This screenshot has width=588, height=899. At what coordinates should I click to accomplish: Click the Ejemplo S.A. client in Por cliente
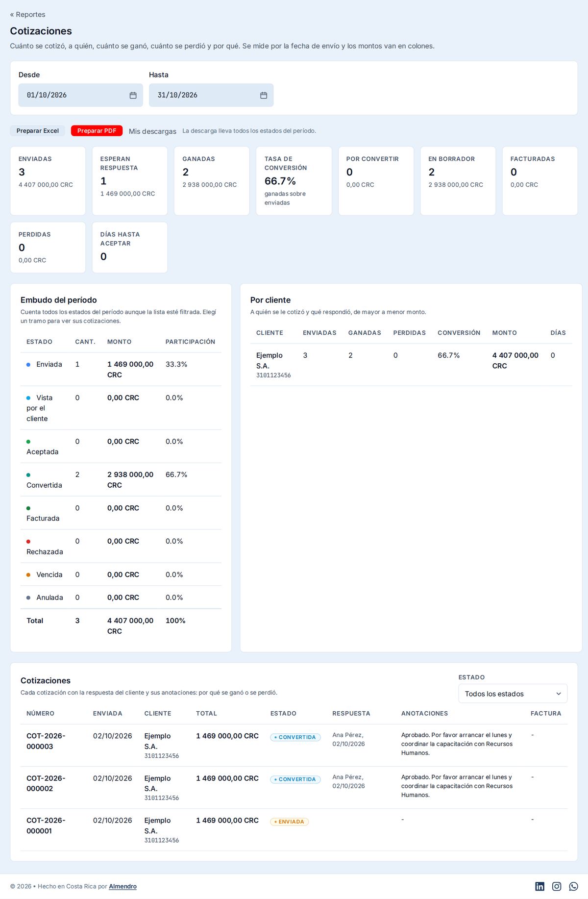(x=269, y=360)
